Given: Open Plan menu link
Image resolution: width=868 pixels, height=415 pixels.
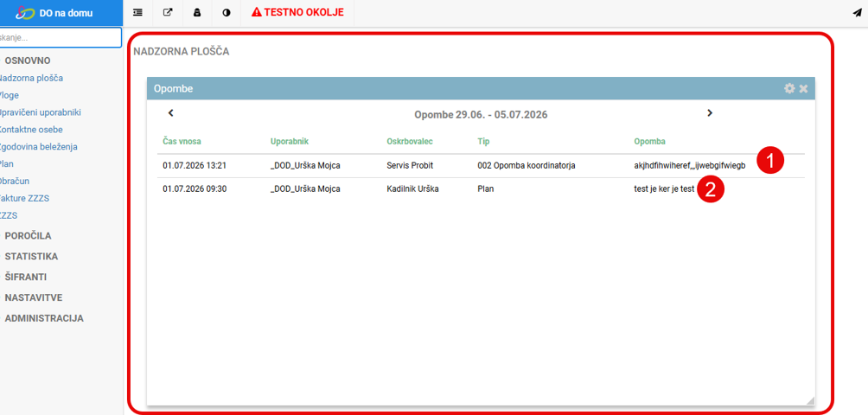Looking at the screenshot, I should click(x=7, y=163).
